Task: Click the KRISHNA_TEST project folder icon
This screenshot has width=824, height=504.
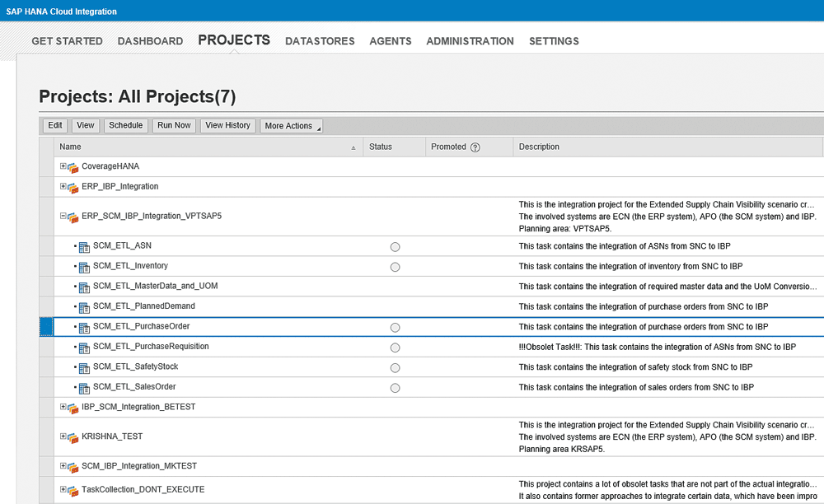Action: pyautogui.click(x=73, y=437)
